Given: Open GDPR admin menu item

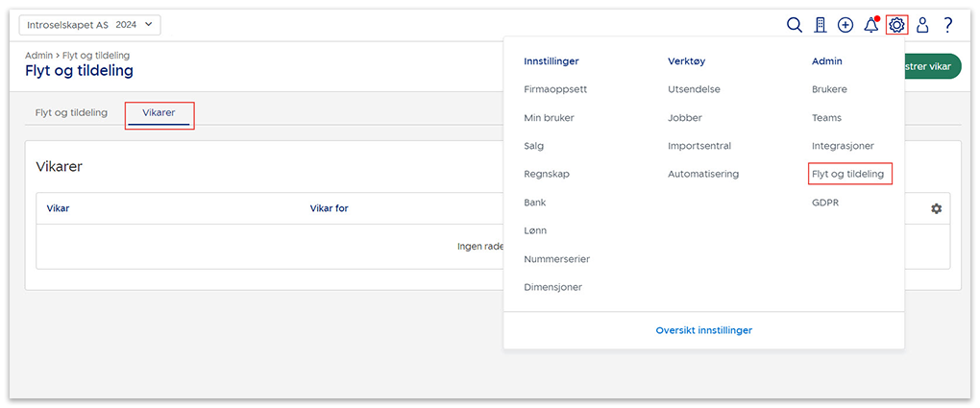Looking at the screenshot, I should coord(825,203).
